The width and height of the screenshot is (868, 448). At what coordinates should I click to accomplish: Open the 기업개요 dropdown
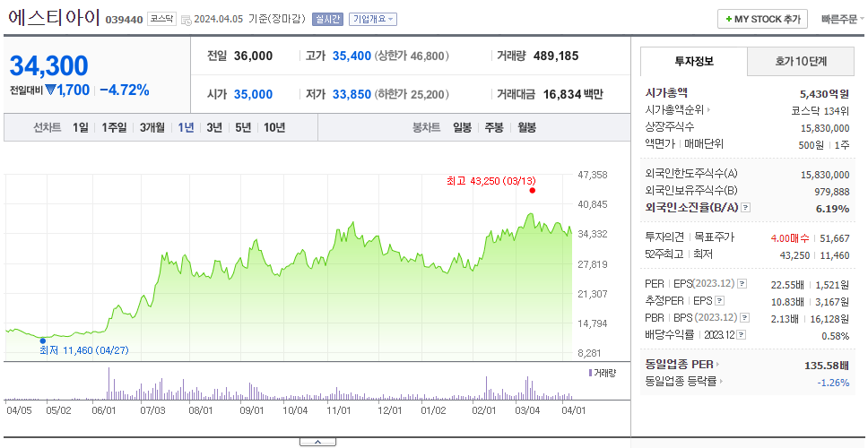coord(372,20)
